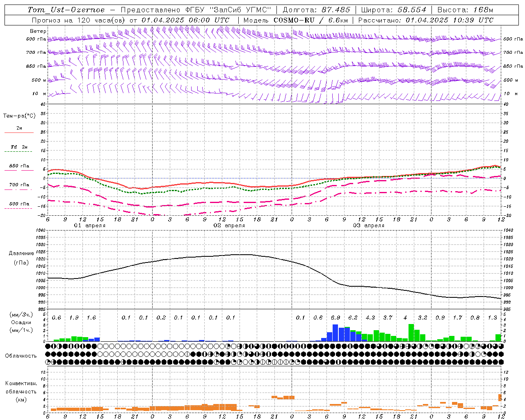The image size is (525, 420).
Task: Click the "Облачность" cloudiness label
Action: (x=21, y=356)
